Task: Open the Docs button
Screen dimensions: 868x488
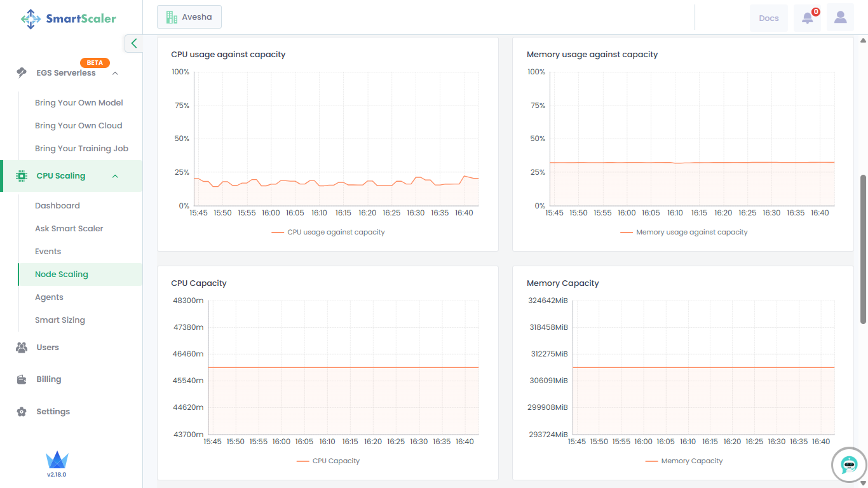Action: (x=768, y=18)
